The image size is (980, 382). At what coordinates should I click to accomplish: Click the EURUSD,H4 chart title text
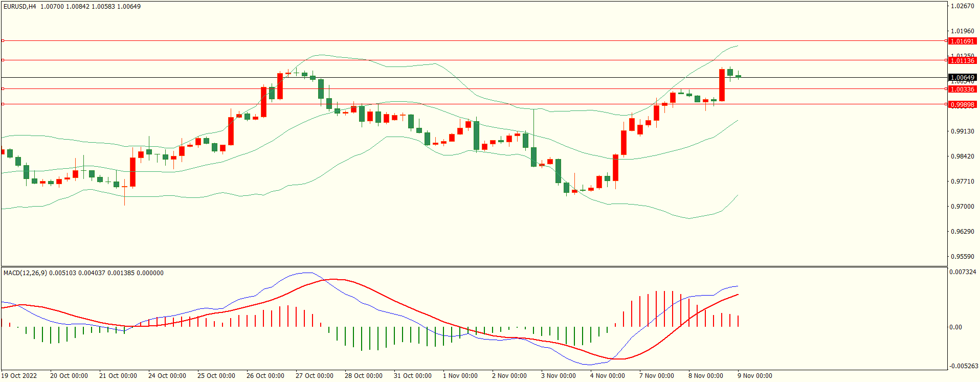click(19, 7)
